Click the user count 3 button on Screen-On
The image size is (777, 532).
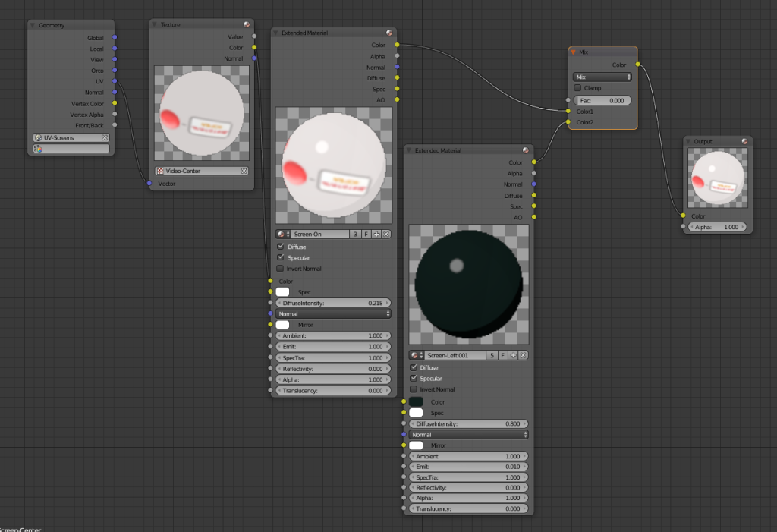(355, 234)
